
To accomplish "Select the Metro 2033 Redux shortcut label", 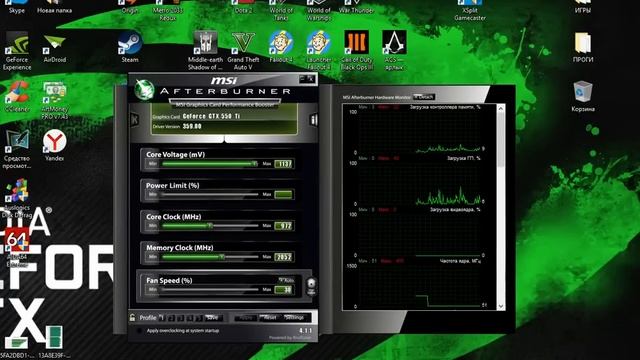I will point(168,14).
